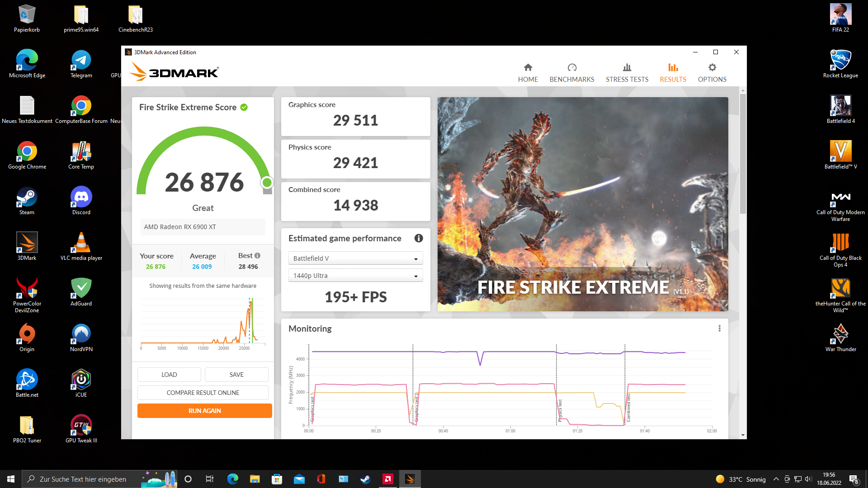Open GPU Tweak III desktop icon
868x488 pixels.
click(81, 429)
